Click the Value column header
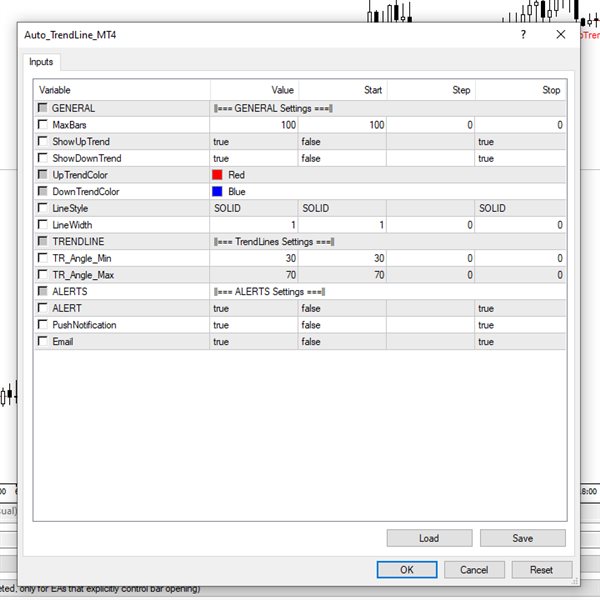 (254, 90)
